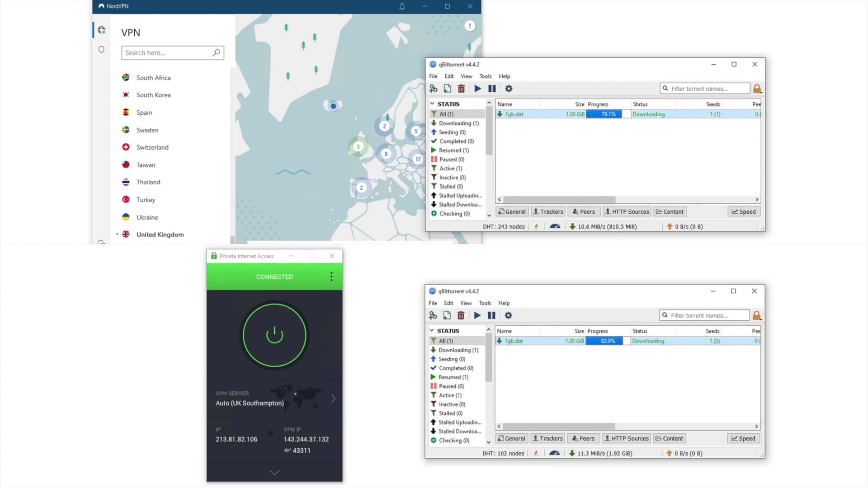Expand the PIA panel bottom chevron
868x488 pixels.
274,472
